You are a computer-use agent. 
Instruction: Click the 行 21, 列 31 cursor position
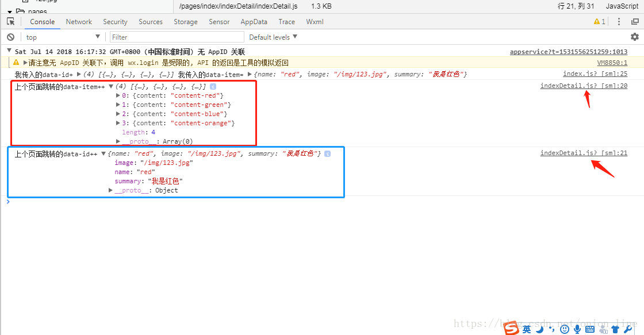click(576, 6)
